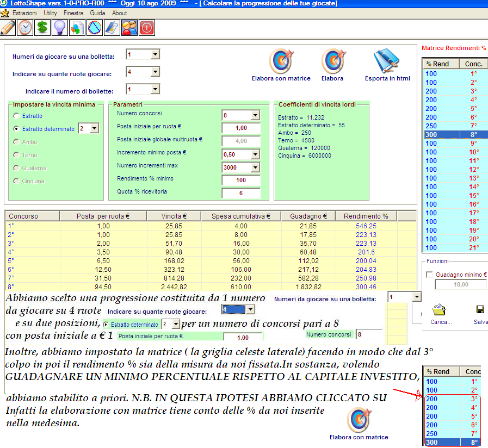Screen dimensions: 488x448
Task: Open the Indicare il numero di bollette dropdown
Action: [155, 89]
